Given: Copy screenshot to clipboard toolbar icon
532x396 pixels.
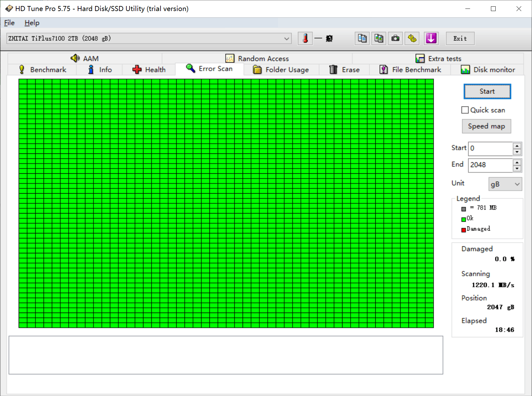Looking at the screenshot, I should 379,39.
